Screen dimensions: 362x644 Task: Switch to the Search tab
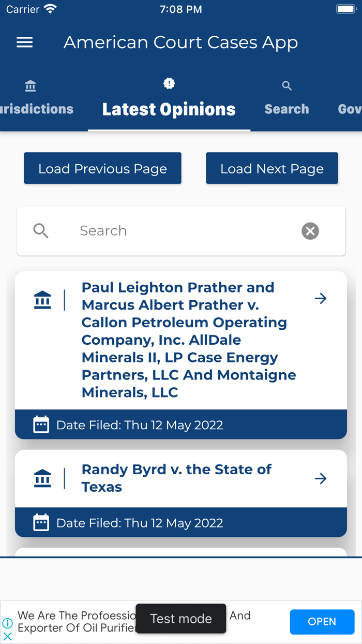(x=286, y=109)
